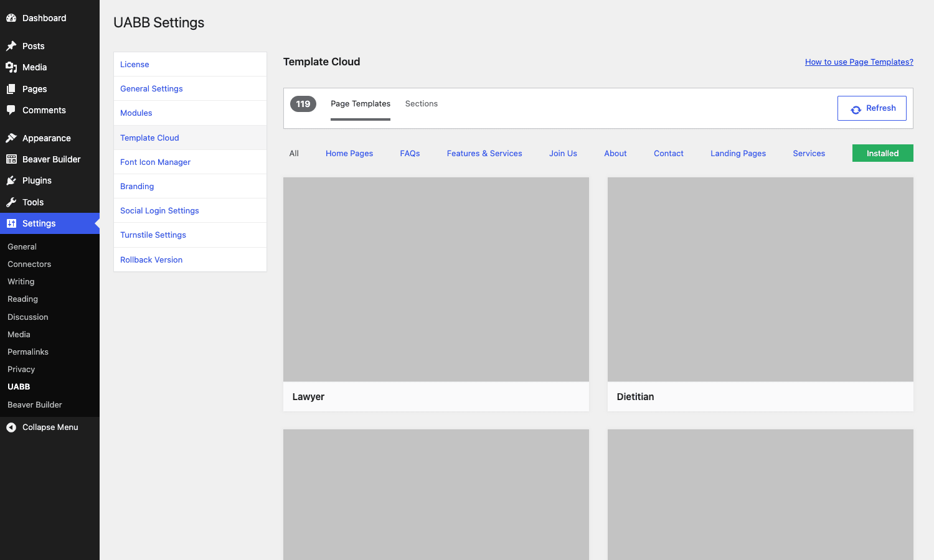Open Social Login Settings tab
Screen dimensions: 934x560
tap(190, 210)
